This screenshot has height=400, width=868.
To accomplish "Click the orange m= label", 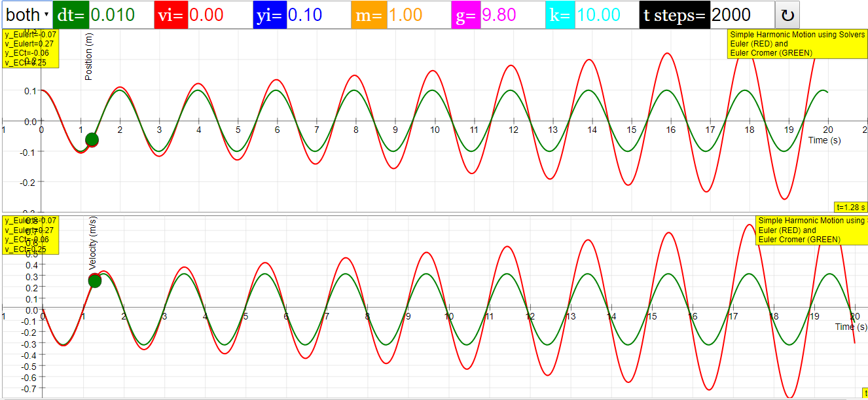I will [369, 15].
